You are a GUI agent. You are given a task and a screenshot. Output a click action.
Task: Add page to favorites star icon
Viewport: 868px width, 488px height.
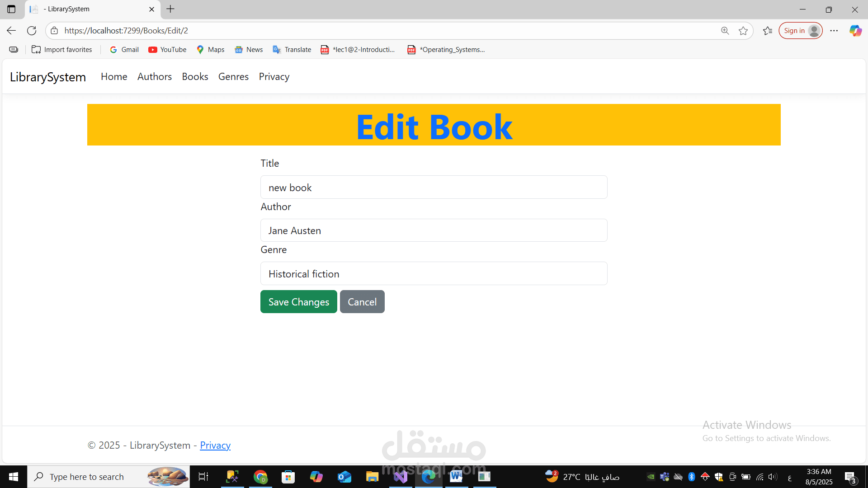pos(743,31)
